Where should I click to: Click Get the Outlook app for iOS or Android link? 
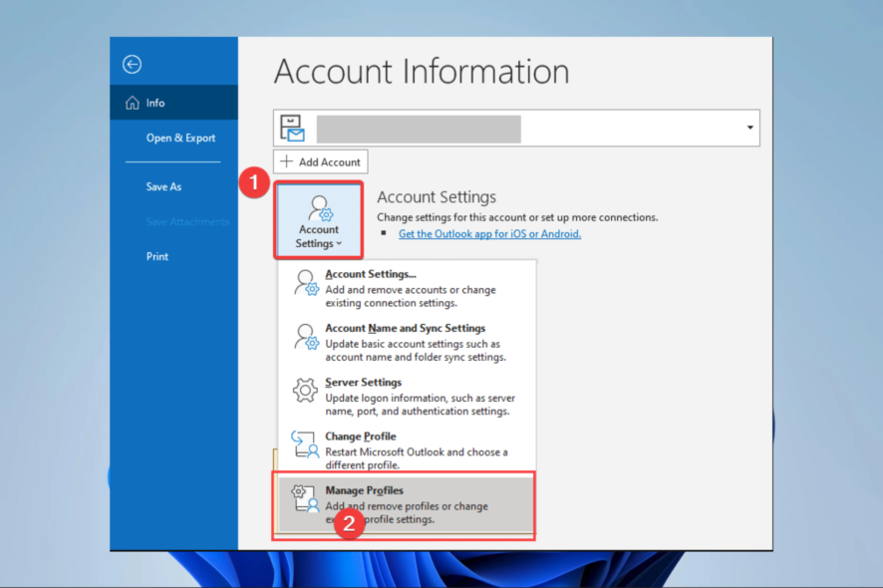[x=489, y=234]
